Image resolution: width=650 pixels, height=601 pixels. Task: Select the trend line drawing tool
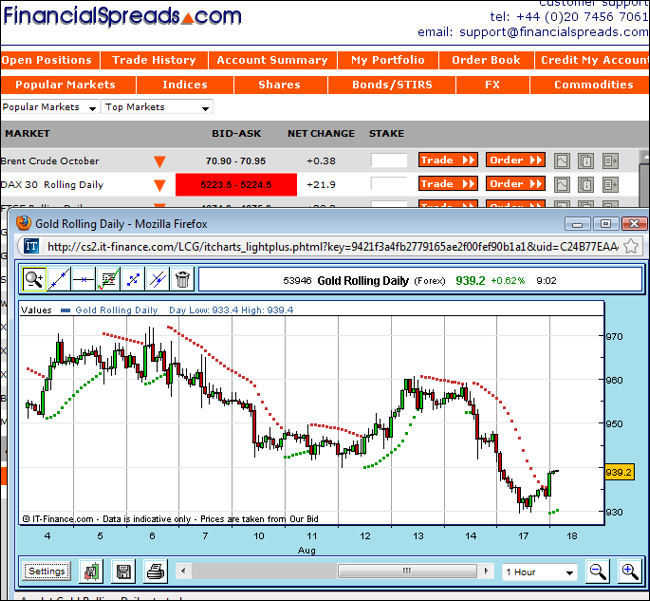coord(59,279)
